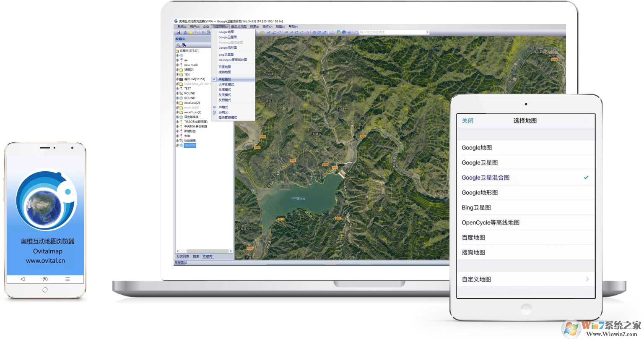
Task: Open the 自定义地图 menu in menu bar
Action: pos(239,26)
